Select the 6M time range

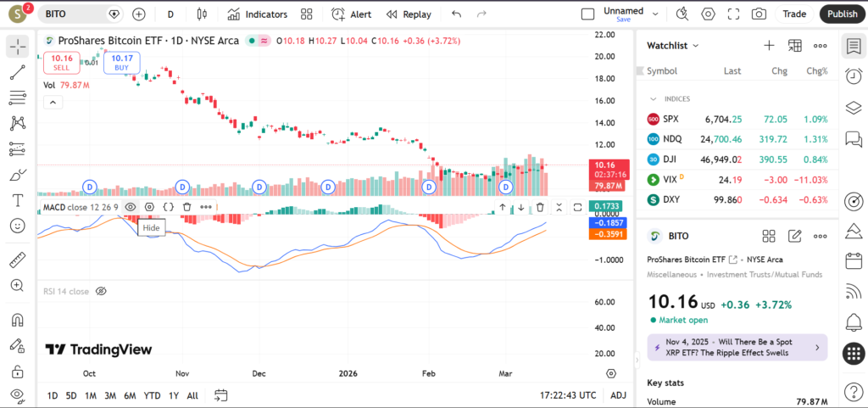pyautogui.click(x=130, y=395)
